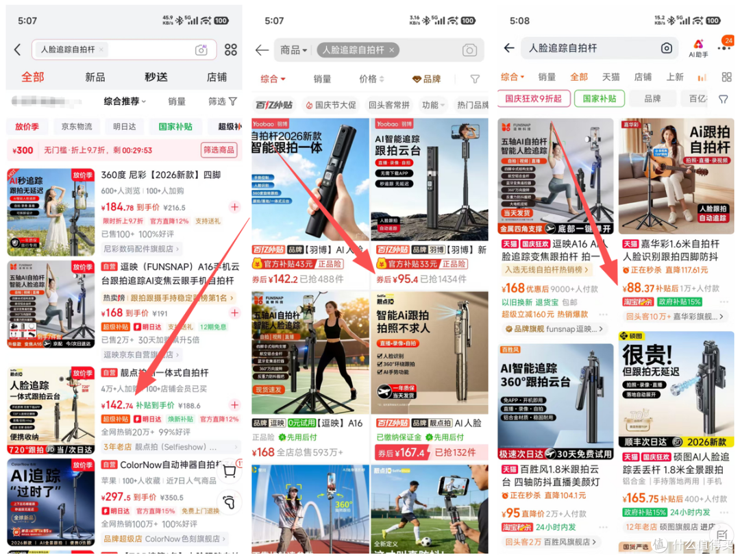Expand 尼彩数码配件旗舰店 store link
The width and height of the screenshot is (740, 560).
click(x=142, y=248)
